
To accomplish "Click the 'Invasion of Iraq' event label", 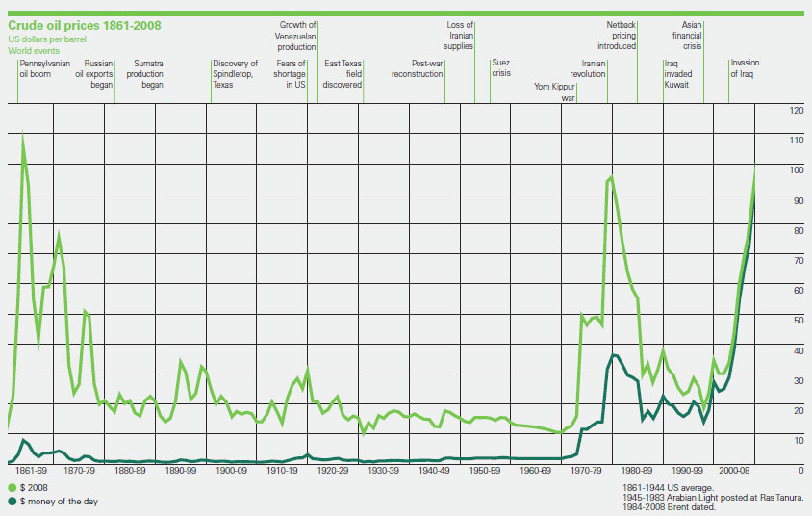I will [745, 67].
